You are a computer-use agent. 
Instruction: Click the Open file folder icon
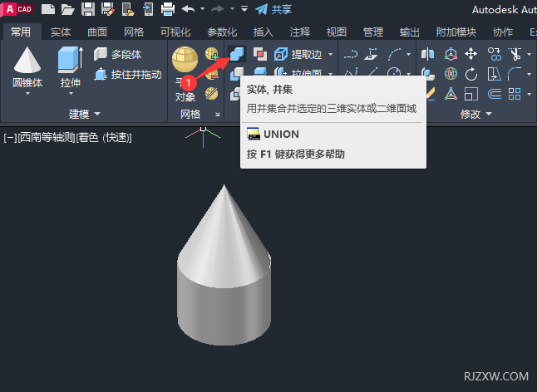click(68, 9)
